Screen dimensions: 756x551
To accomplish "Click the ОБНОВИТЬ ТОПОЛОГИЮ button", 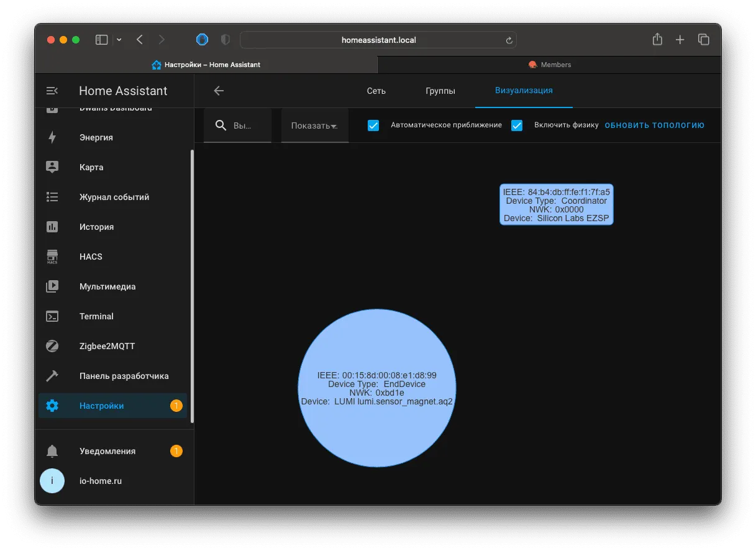I will click(655, 125).
